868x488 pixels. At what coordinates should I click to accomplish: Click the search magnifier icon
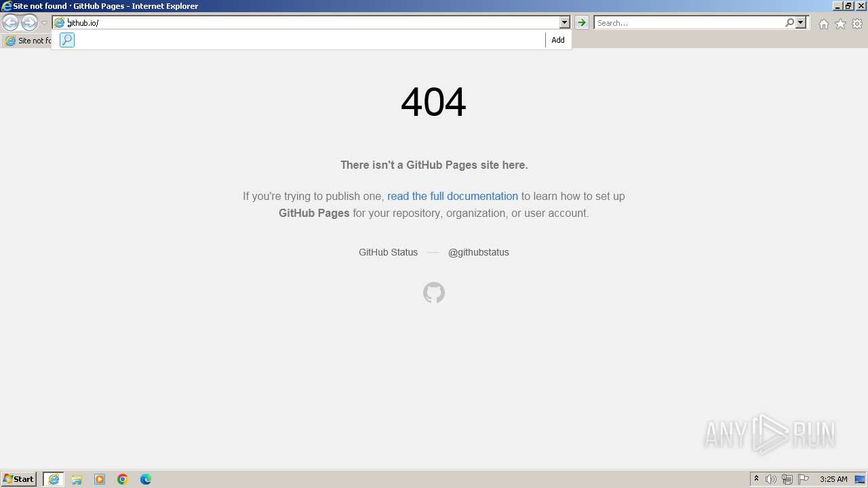[789, 22]
